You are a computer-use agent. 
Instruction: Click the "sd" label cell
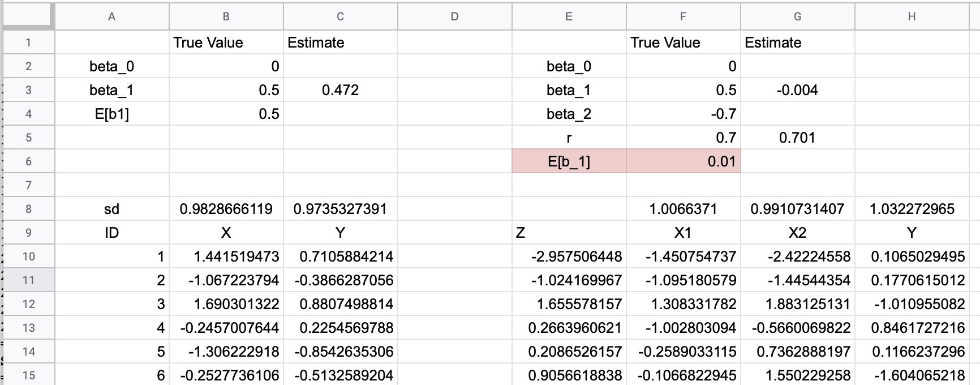111,209
